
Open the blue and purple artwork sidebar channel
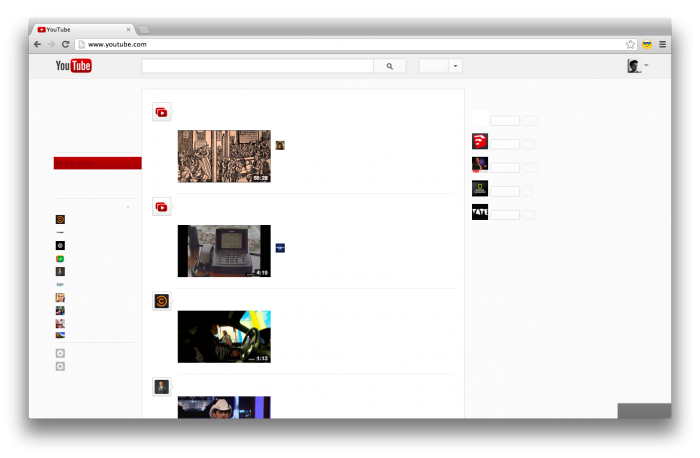60,310
